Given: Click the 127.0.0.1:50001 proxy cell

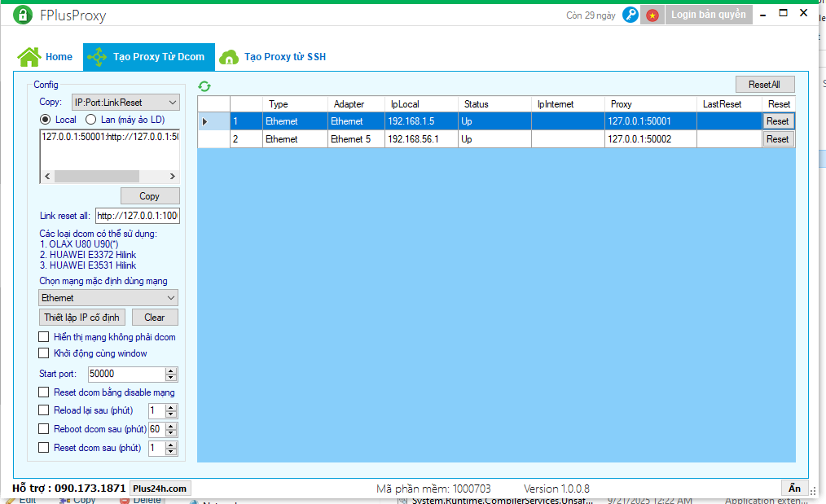Looking at the screenshot, I should point(651,121).
